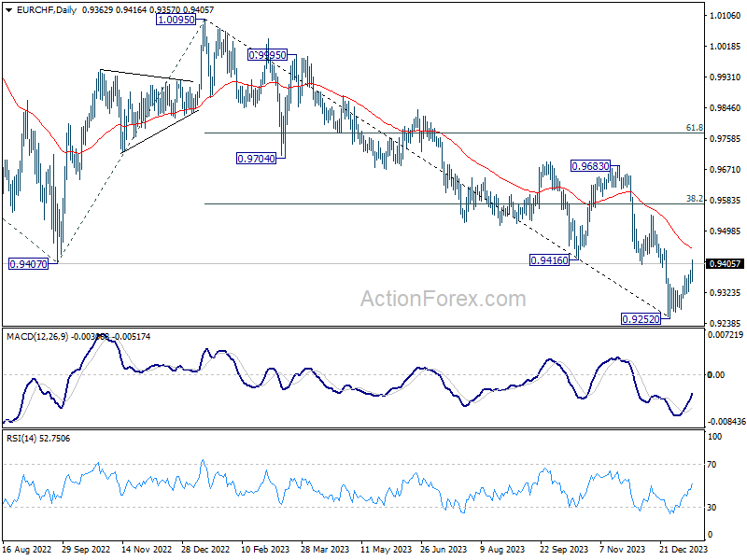
Task: Select the 21 Dec 2023 date label
Action: (684, 549)
